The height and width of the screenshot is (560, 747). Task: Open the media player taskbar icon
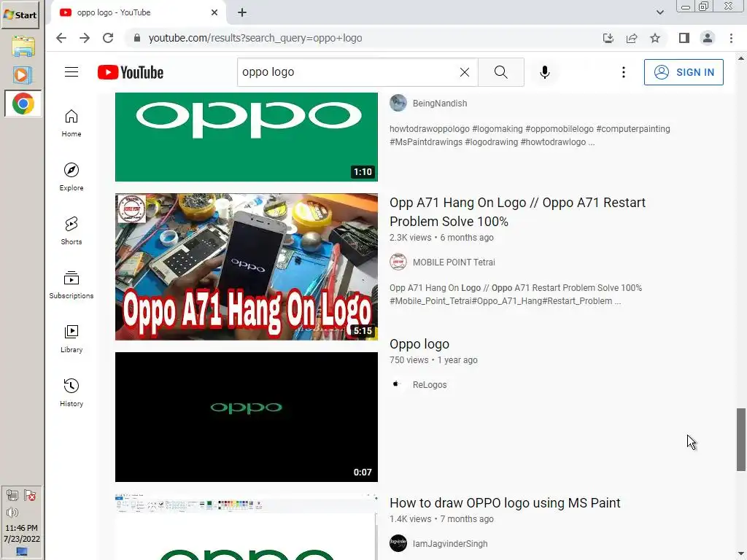pos(22,75)
